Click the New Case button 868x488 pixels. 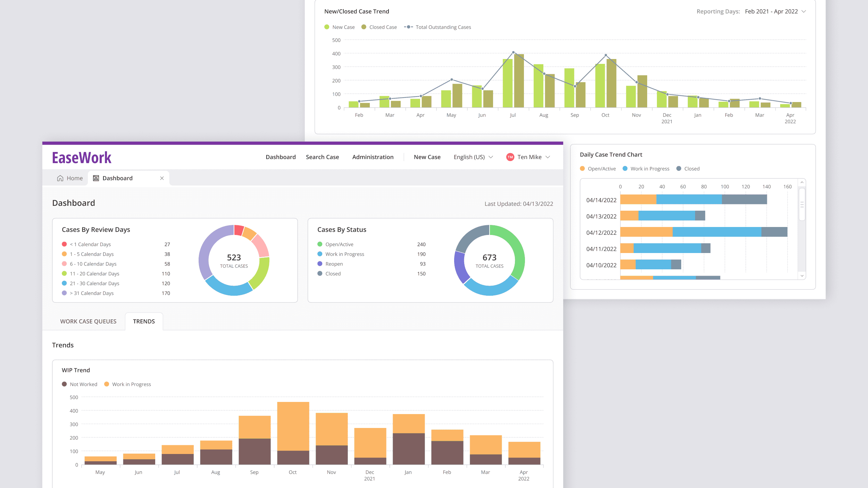pos(427,157)
